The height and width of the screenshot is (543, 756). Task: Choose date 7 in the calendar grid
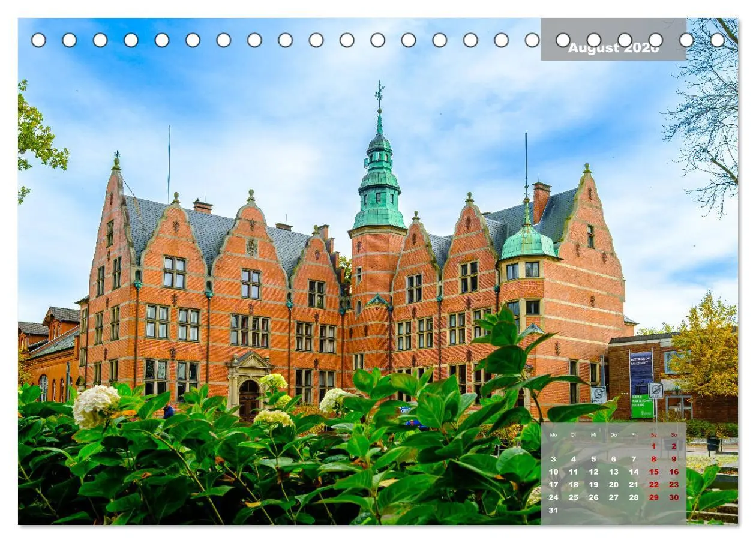[634, 459]
